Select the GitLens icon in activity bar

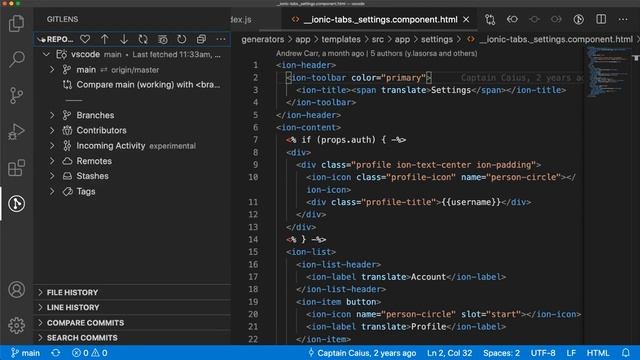coord(16,203)
